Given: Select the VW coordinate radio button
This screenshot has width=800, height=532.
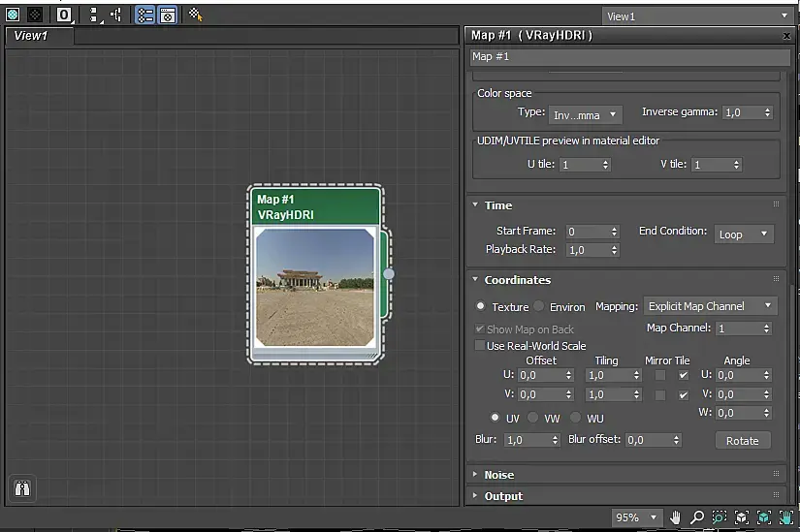Looking at the screenshot, I should point(534,419).
